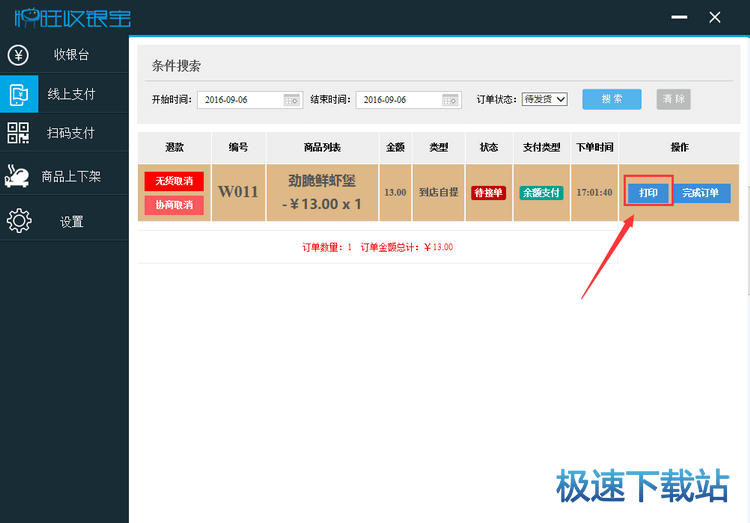Expand the 订单状态 dropdown
Viewport: 750px width, 523px height.
544,100
